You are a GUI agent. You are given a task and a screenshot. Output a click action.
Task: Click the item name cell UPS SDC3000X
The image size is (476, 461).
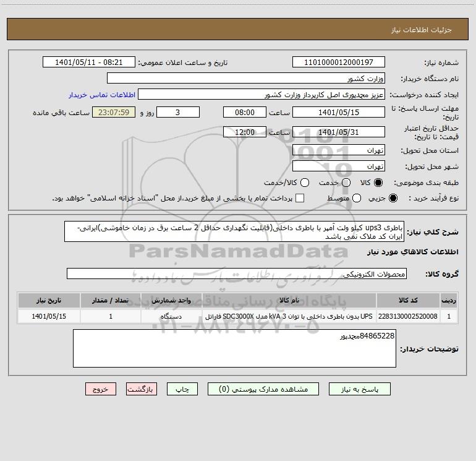[x=289, y=316]
